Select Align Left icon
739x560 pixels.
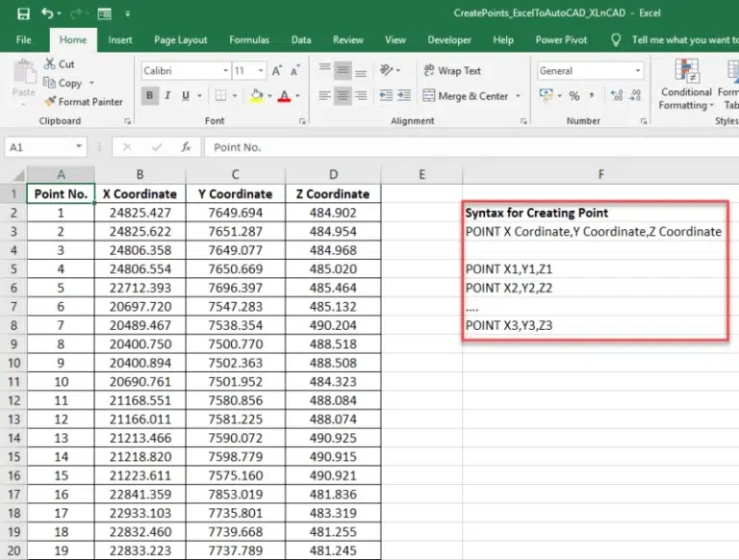click(324, 95)
